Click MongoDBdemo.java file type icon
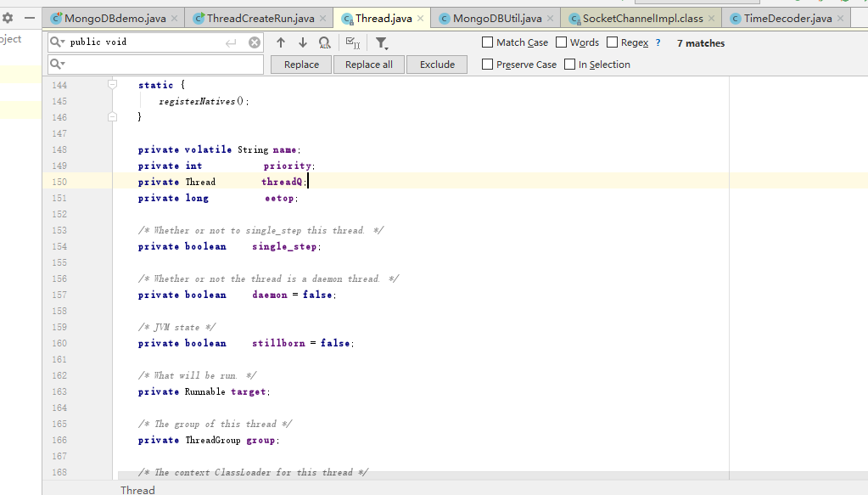868x495 pixels. point(56,19)
